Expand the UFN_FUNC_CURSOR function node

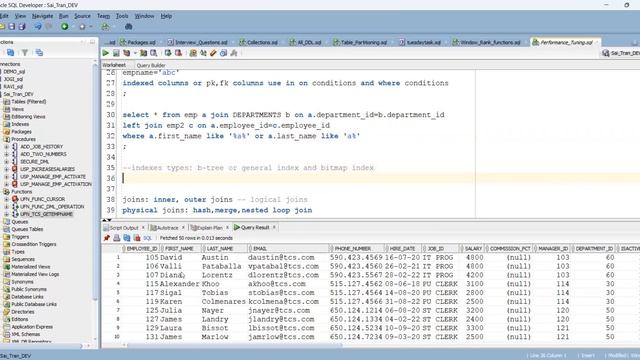[7, 199]
